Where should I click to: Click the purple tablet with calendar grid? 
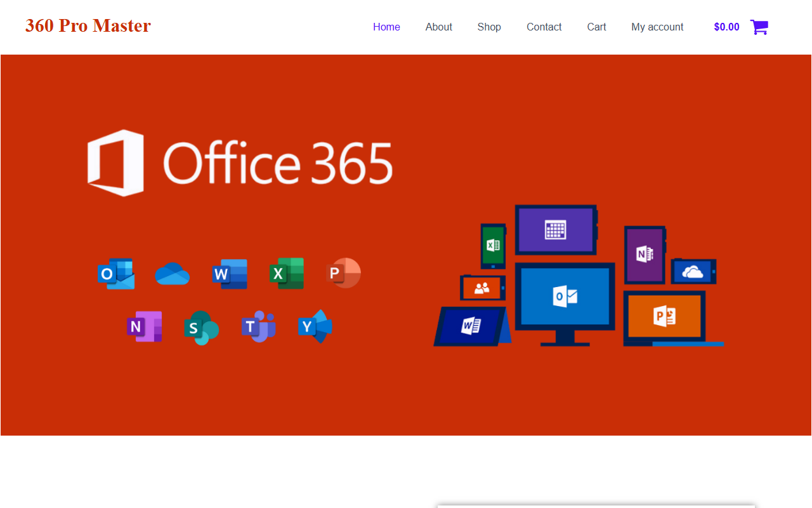point(556,229)
